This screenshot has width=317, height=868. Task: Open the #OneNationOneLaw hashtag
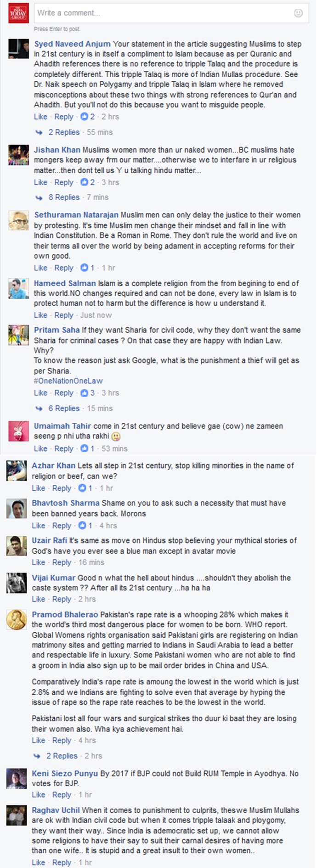pos(68,381)
